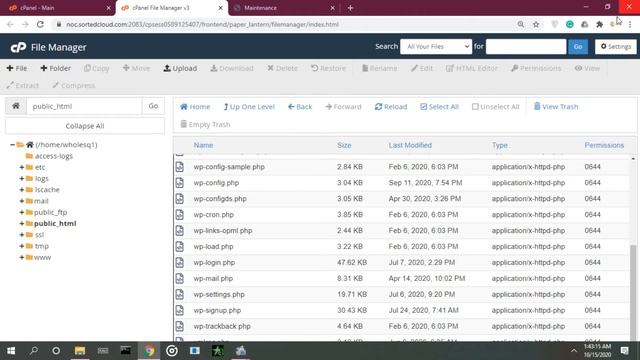
Task: Select wp-cron.php file name
Action: click(213, 214)
